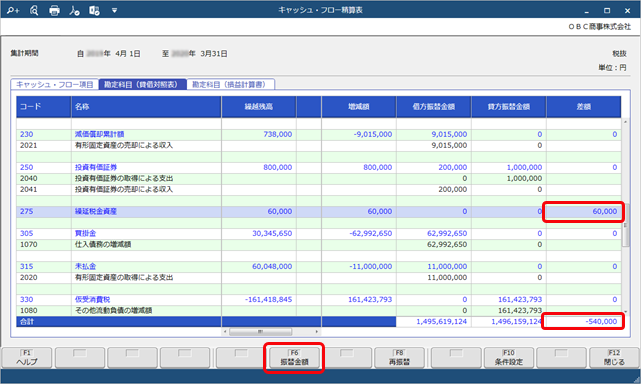
Task: Click the horizontal scrollbar thumb
Action: 260,332
